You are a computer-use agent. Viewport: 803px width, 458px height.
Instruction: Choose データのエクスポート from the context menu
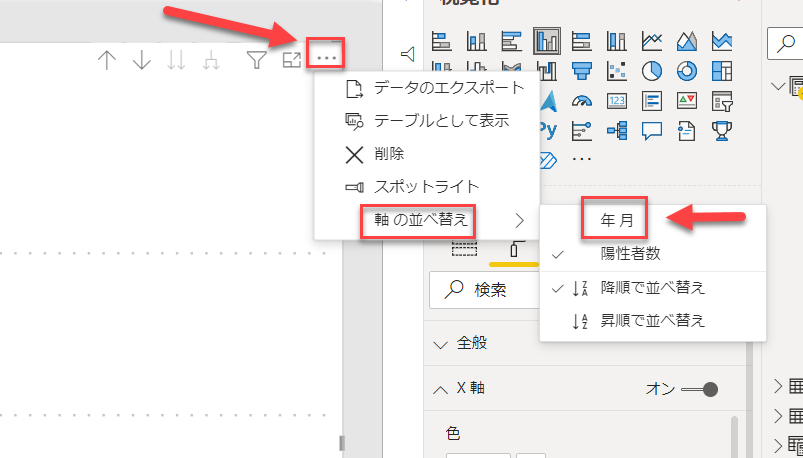pos(427,89)
